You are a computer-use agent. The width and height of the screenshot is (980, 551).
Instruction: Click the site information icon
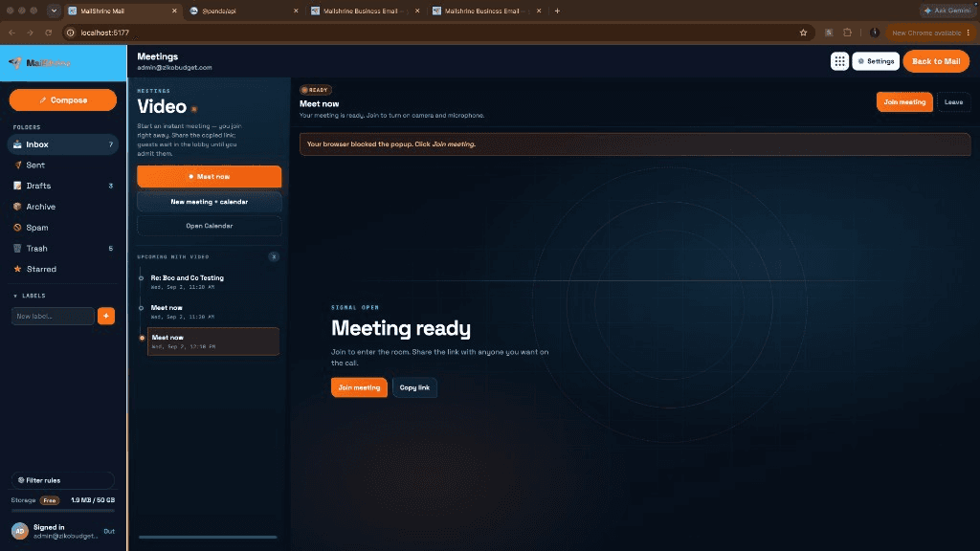[x=71, y=33]
